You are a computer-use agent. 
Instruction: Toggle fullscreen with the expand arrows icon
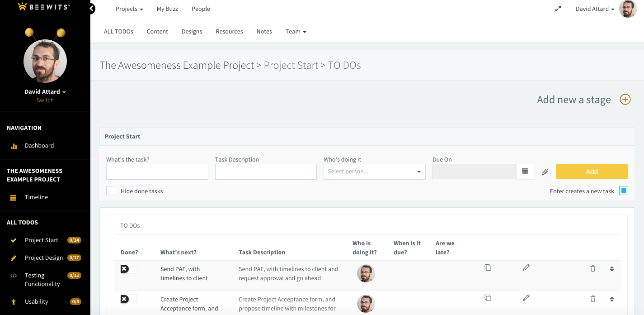pyautogui.click(x=558, y=9)
